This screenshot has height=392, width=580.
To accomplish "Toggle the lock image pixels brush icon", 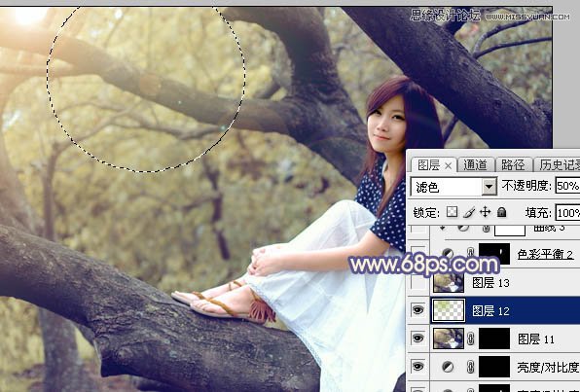I will 469,212.
